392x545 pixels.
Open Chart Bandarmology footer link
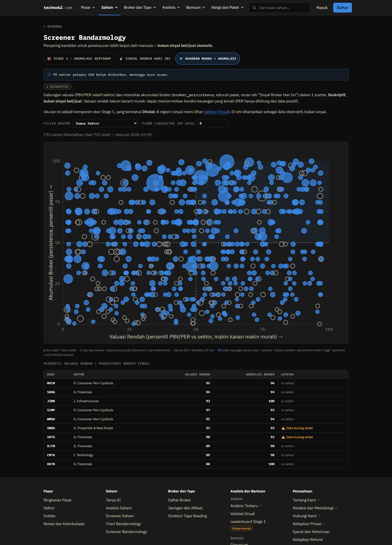[x=123, y=524]
